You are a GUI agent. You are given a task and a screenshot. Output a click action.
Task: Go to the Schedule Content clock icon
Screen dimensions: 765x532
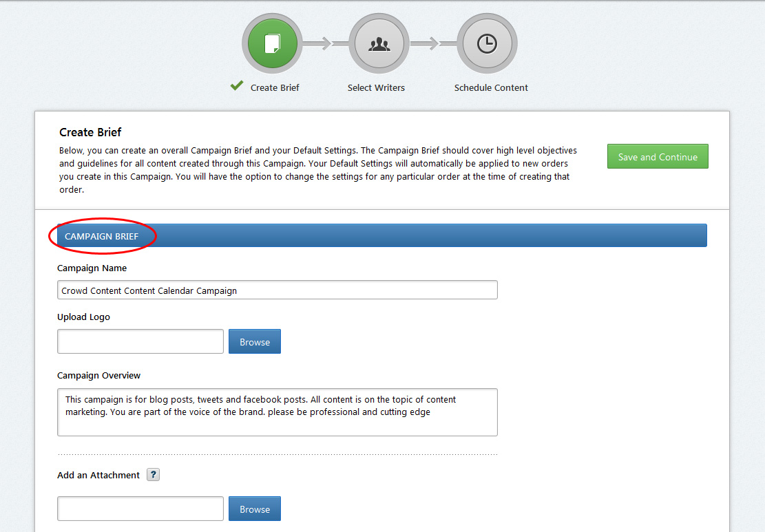pos(487,43)
